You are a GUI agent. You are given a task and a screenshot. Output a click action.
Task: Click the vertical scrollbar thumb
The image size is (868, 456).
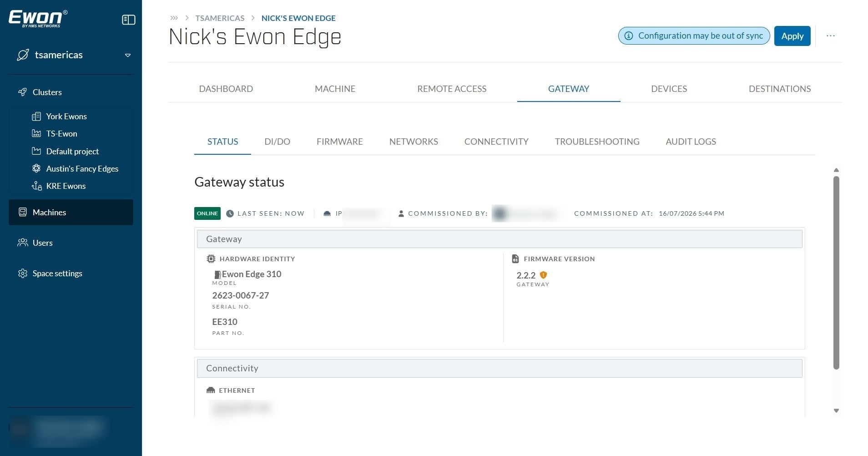pos(836,273)
